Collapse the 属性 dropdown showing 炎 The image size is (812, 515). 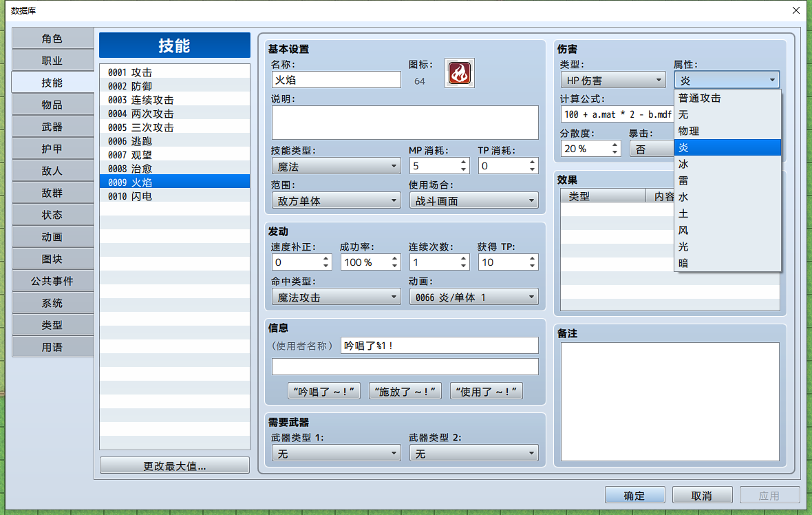click(x=727, y=81)
